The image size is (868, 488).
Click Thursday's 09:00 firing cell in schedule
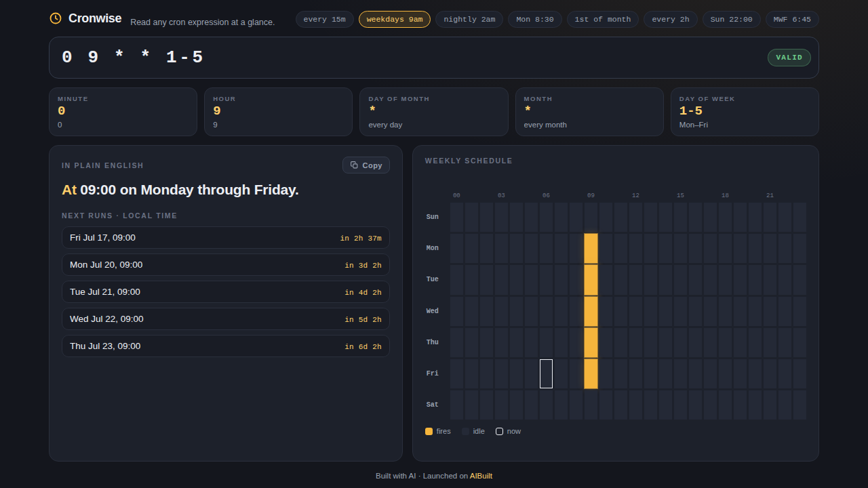click(x=591, y=342)
